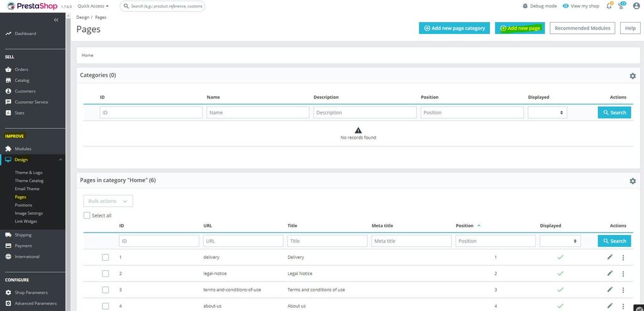Check the legal-notice row checkbox
The height and width of the screenshot is (311, 644).
point(106,274)
